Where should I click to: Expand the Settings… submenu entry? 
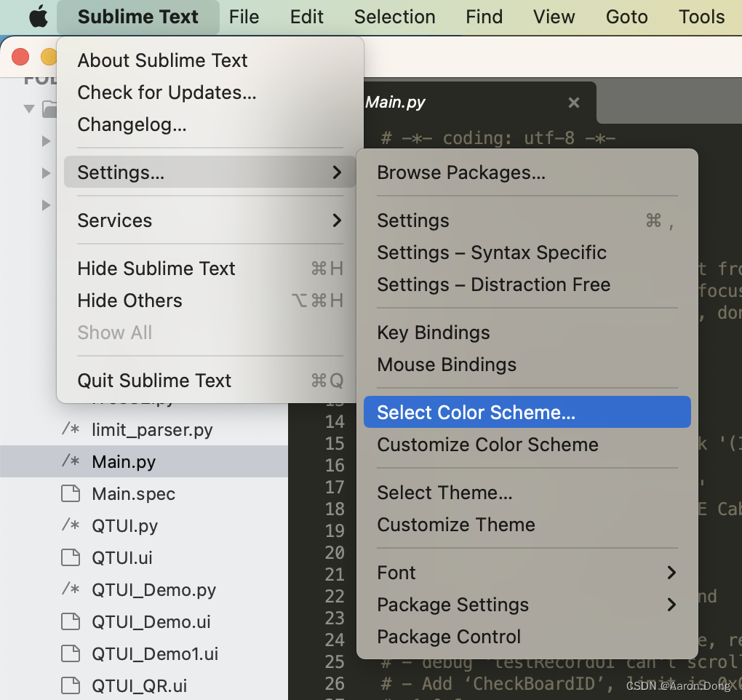pyautogui.click(x=210, y=172)
